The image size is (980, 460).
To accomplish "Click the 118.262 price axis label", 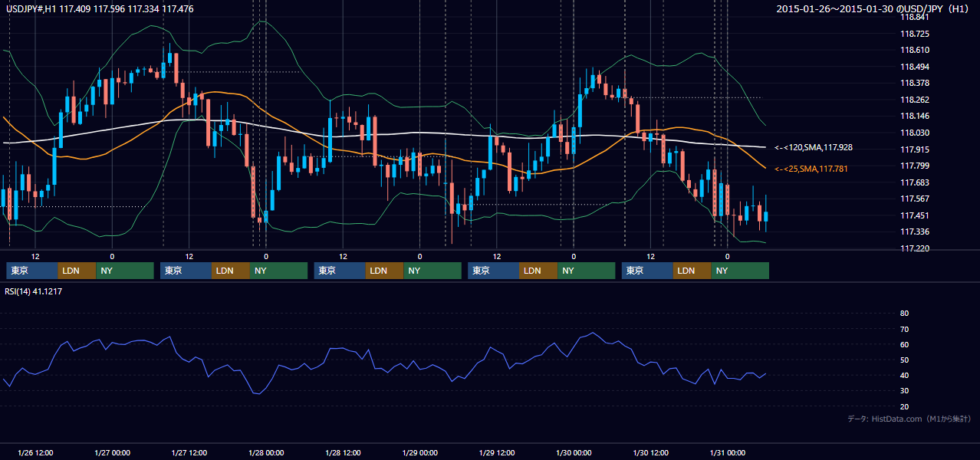I will (x=914, y=100).
